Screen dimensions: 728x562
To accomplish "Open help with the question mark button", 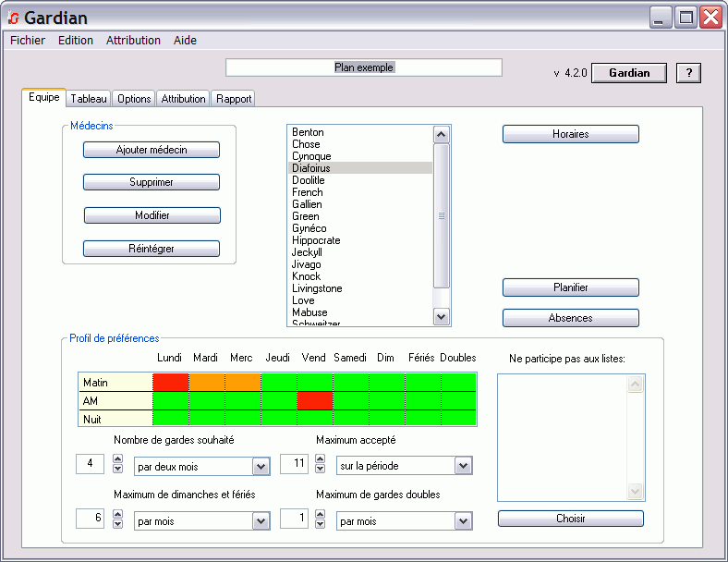I will pyautogui.click(x=688, y=73).
